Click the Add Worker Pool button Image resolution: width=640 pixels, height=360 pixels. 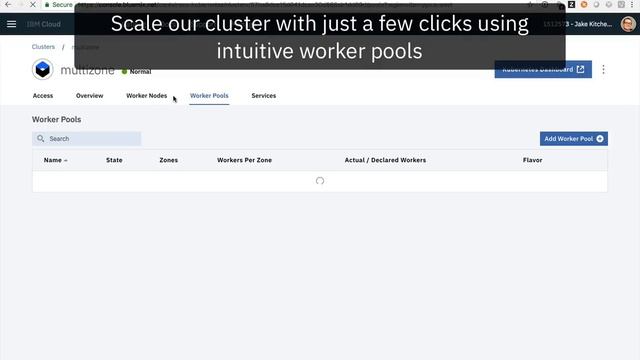(x=573, y=139)
